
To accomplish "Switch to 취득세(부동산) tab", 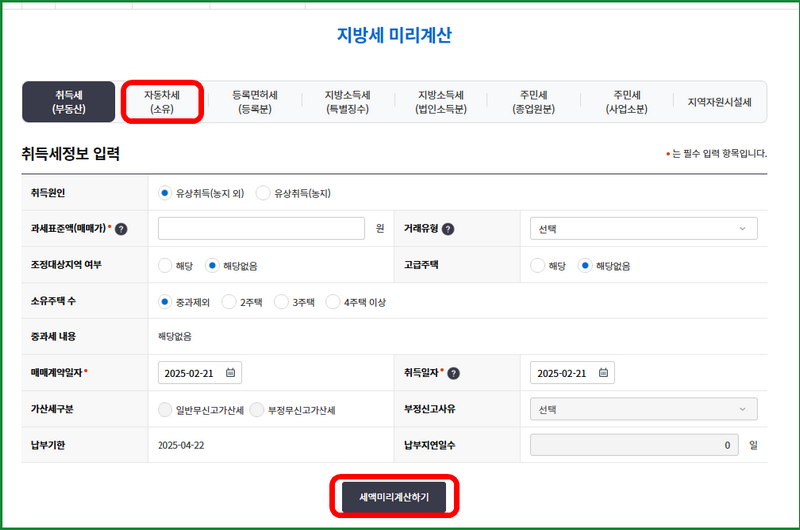I will [x=68, y=102].
